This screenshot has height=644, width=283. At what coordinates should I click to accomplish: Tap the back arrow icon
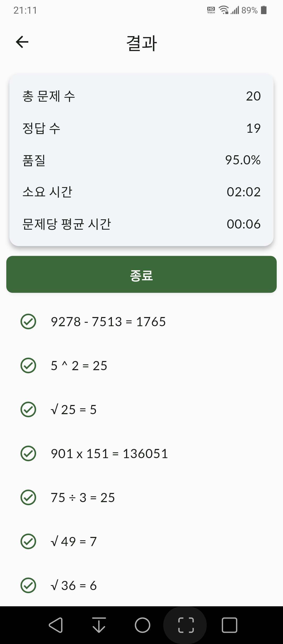[x=22, y=42]
